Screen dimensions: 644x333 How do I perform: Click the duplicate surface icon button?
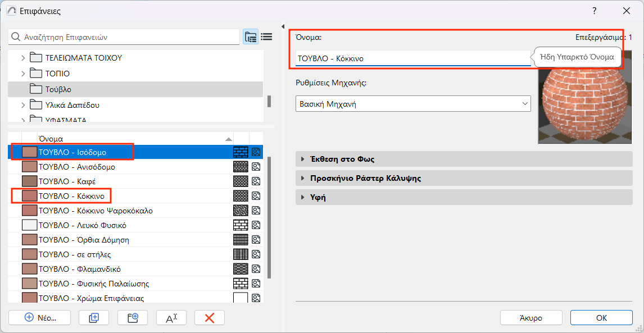tap(94, 317)
